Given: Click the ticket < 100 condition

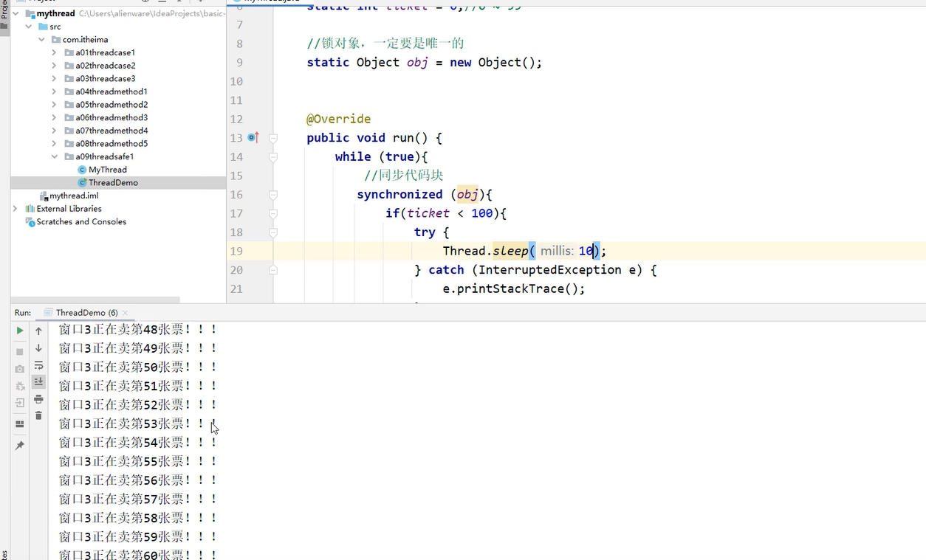Looking at the screenshot, I should (x=450, y=213).
